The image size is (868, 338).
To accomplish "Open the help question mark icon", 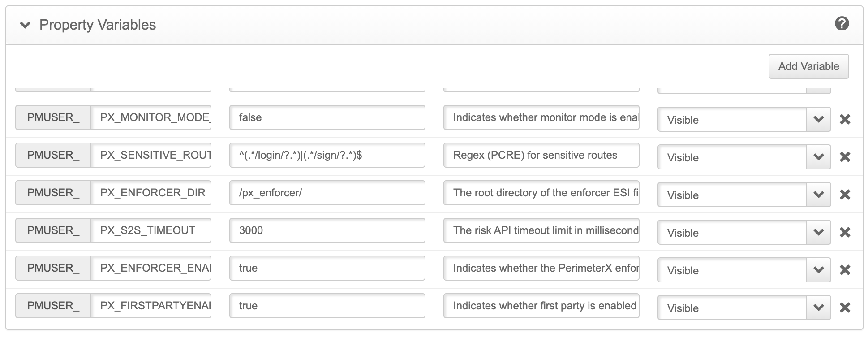I will coord(842,24).
